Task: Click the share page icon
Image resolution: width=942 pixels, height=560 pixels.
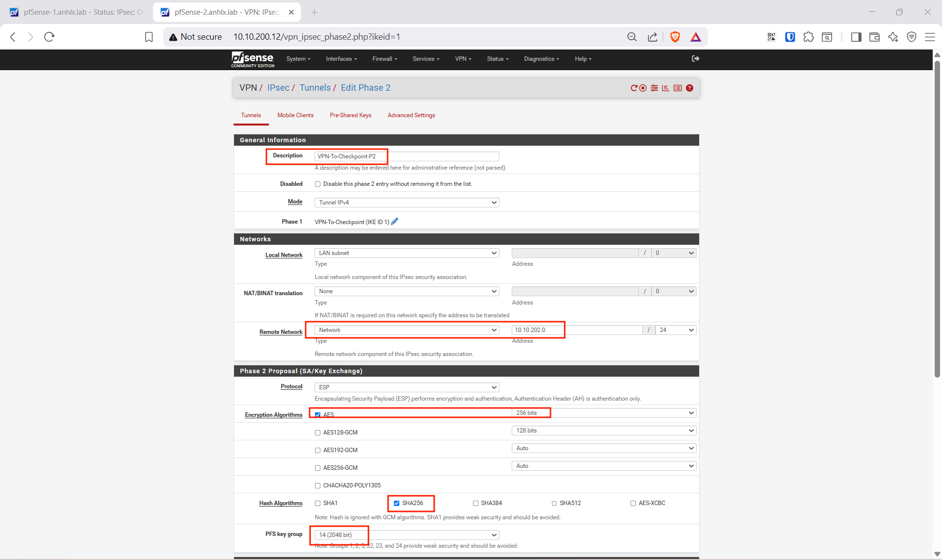Action: coord(652,37)
